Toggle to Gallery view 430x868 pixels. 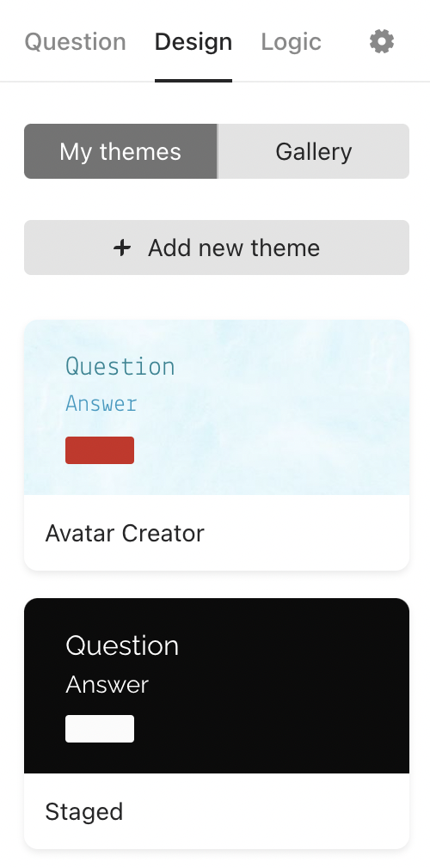click(x=314, y=151)
